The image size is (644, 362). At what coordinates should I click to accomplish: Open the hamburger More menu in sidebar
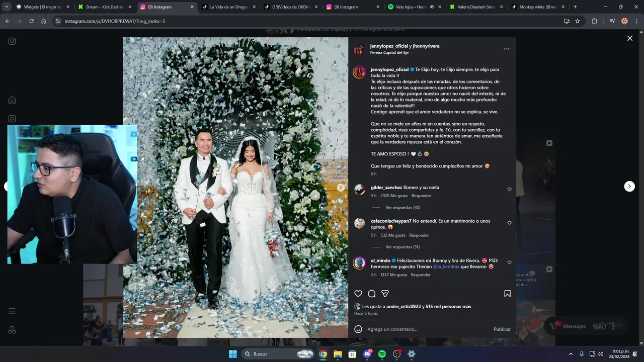click(12, 311)
